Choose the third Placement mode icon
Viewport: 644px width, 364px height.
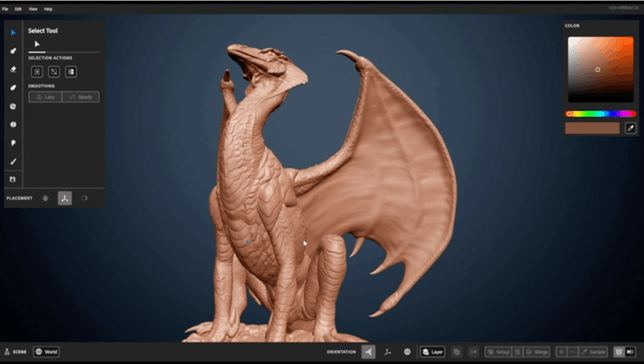point(85,198)
